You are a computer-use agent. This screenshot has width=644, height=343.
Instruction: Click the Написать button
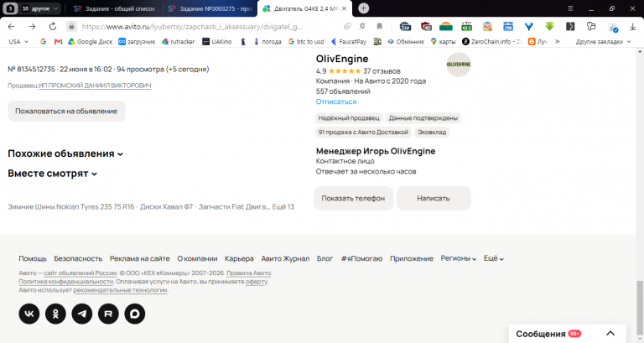[x=434, y=199]
